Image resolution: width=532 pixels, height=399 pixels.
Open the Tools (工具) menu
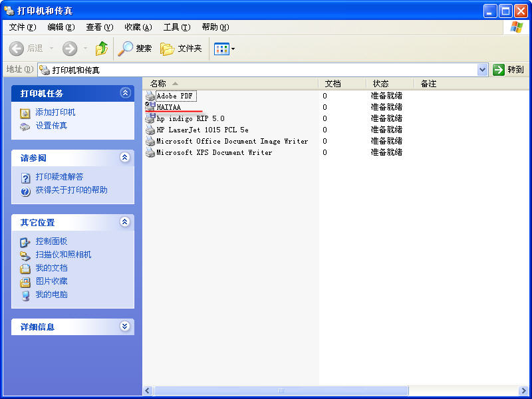(177, 27)
